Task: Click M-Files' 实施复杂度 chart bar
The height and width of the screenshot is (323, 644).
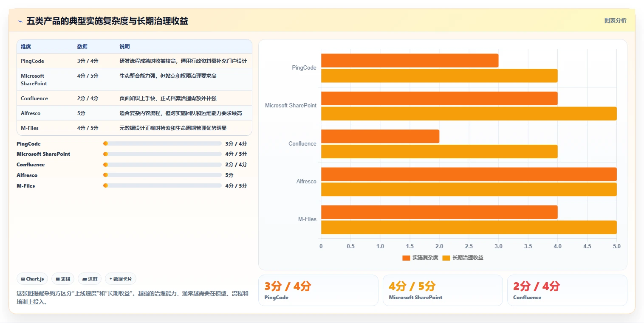Action: pyautogui.click(x=439, y=212)
